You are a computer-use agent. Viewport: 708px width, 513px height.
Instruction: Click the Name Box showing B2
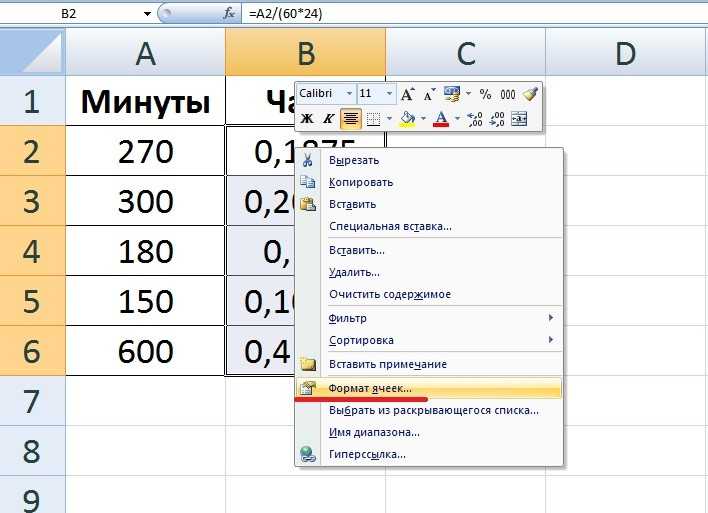coord(69,14)
